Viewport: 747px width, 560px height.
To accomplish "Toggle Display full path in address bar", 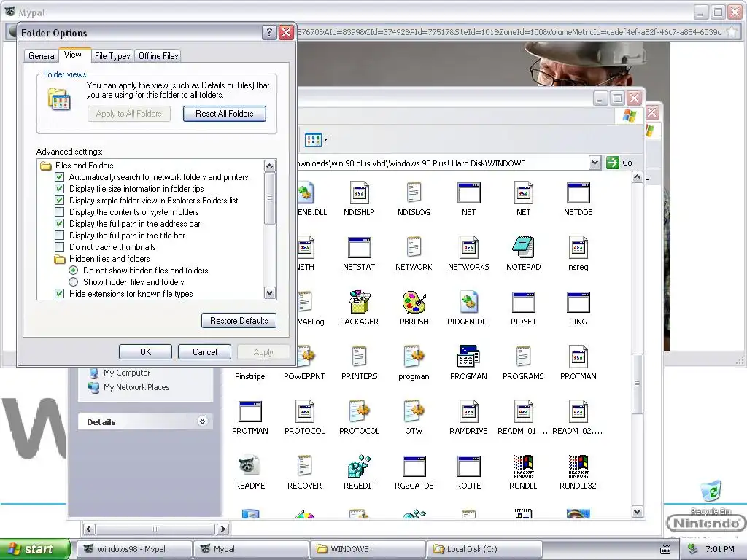I will click(x=60, y=224).
